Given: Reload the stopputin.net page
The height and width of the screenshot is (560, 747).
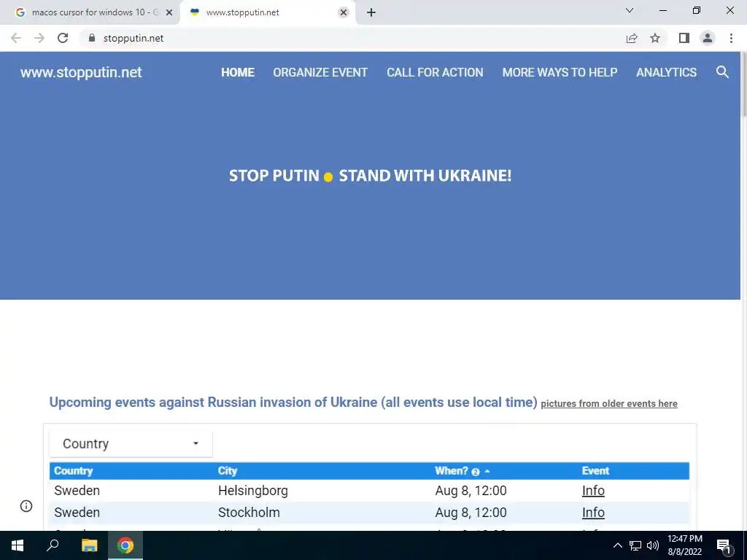Looking at the screenshot, I should tap(63, 38).
